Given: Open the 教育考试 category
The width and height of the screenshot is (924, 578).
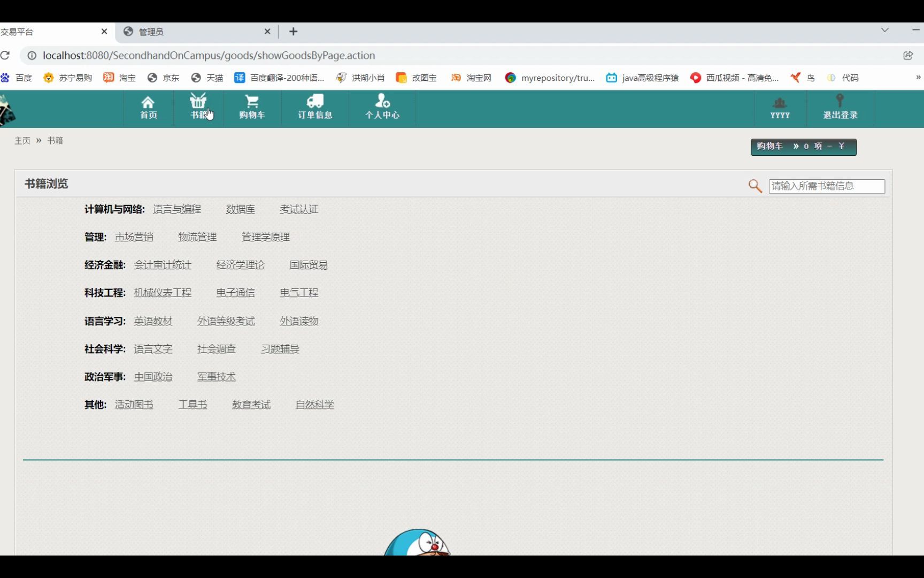Looking at the screenshot, I should (251, 405).
